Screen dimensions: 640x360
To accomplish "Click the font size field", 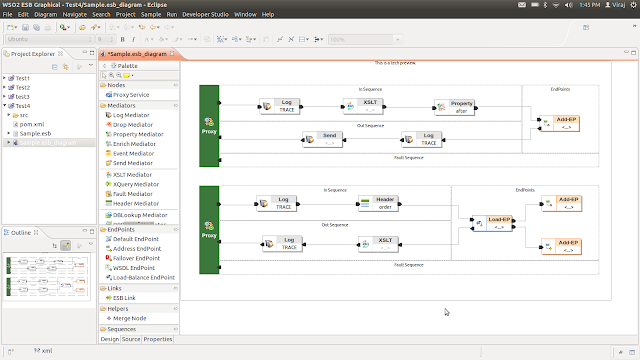I will pyautogui.click(x=106, y=40).
